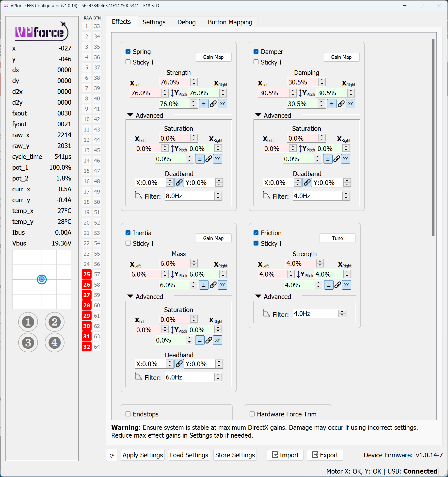Image resolution: width=448 pixels, height=477 pixels.
Task: Click the Friction strength XY icon
Action: (x=347, y=285)
